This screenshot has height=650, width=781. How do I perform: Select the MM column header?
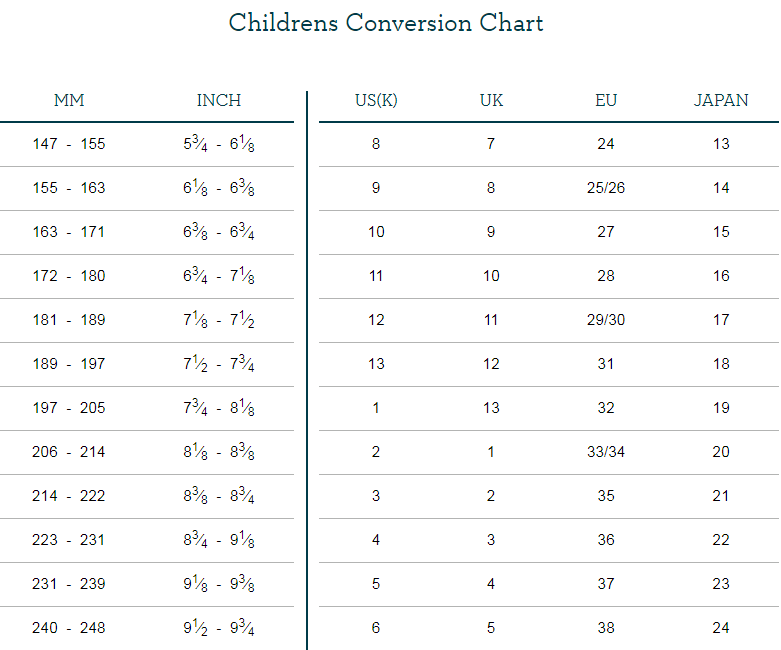click(69, 101)
